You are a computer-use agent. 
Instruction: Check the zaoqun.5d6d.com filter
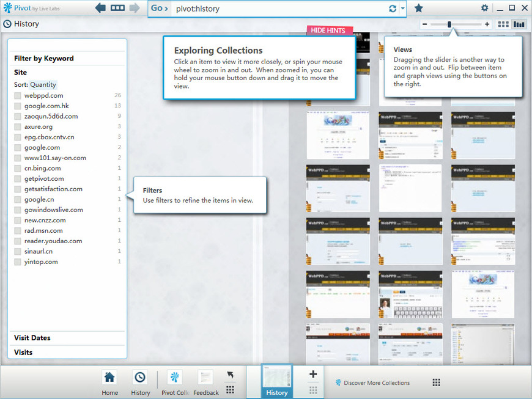coord(18,117)
